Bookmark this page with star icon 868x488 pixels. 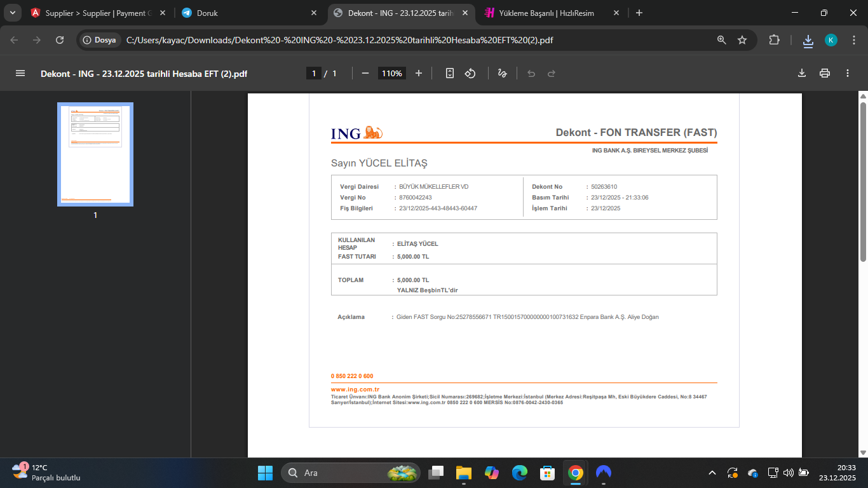click(742, 40)
